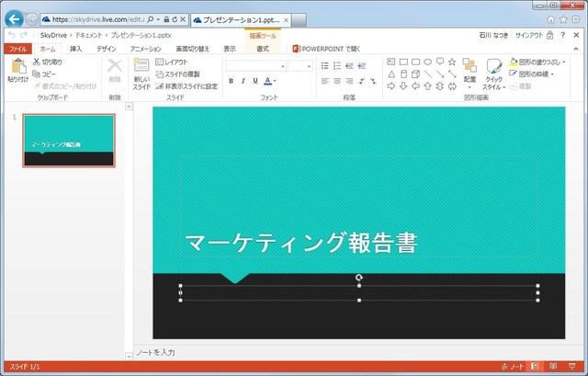Apply Italic formatting
The image size is (588, 376).
pyautogui.click(x=243, y=81)
